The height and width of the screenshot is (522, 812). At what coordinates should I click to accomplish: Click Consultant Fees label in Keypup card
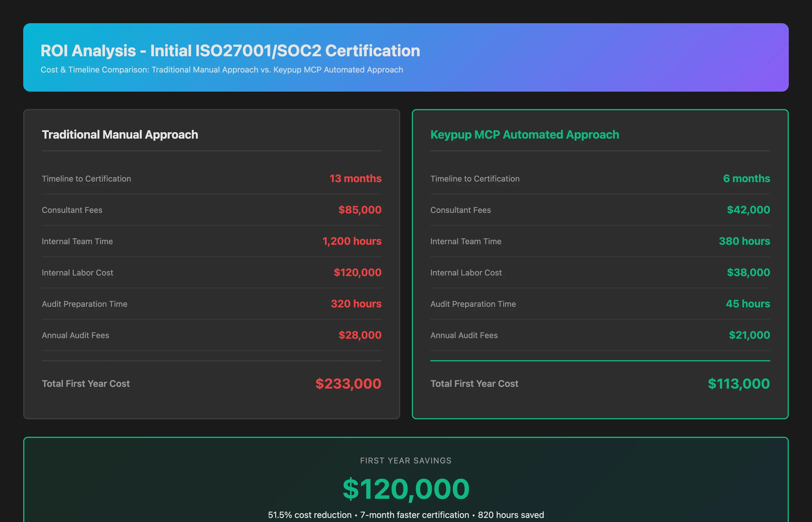460,210
